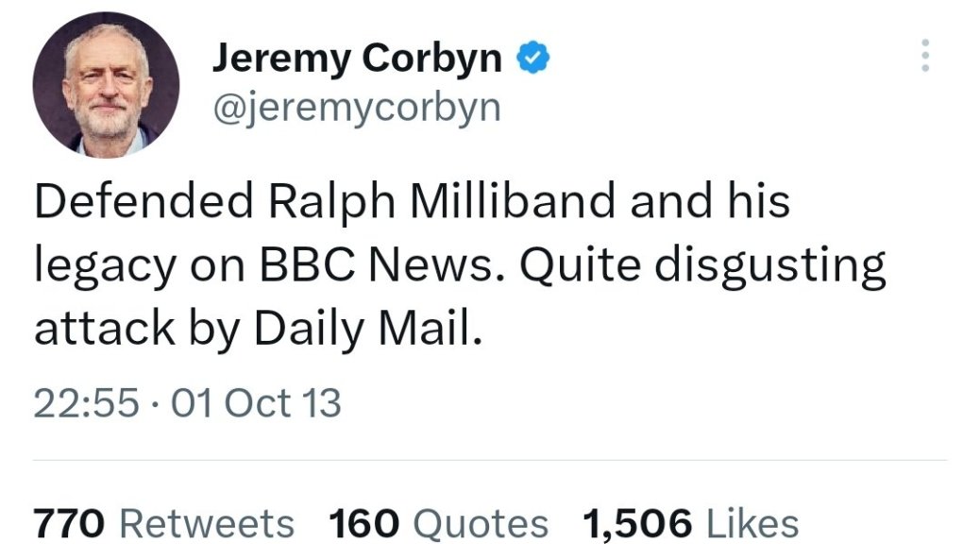Click the word attack in the tweet

tap(99, 328)
